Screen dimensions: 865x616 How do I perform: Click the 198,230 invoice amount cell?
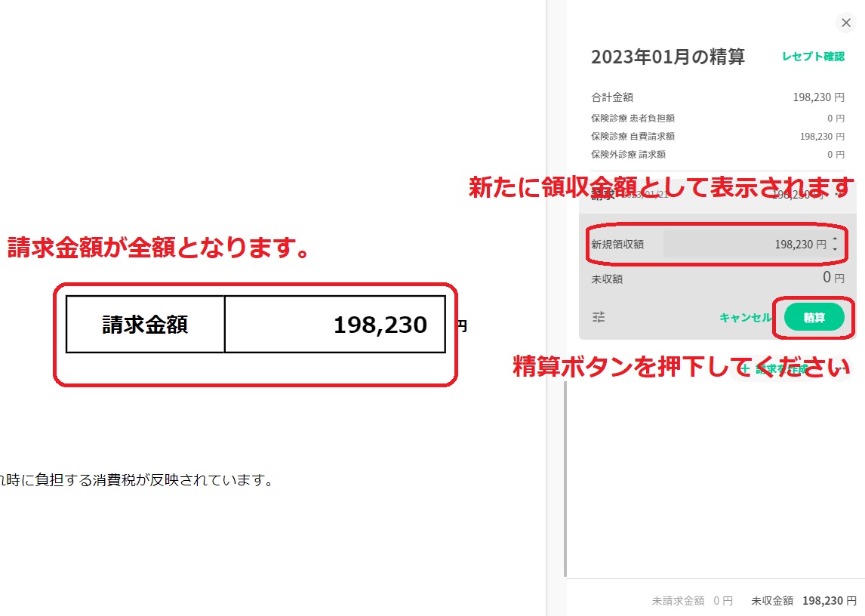click(334, 325)
